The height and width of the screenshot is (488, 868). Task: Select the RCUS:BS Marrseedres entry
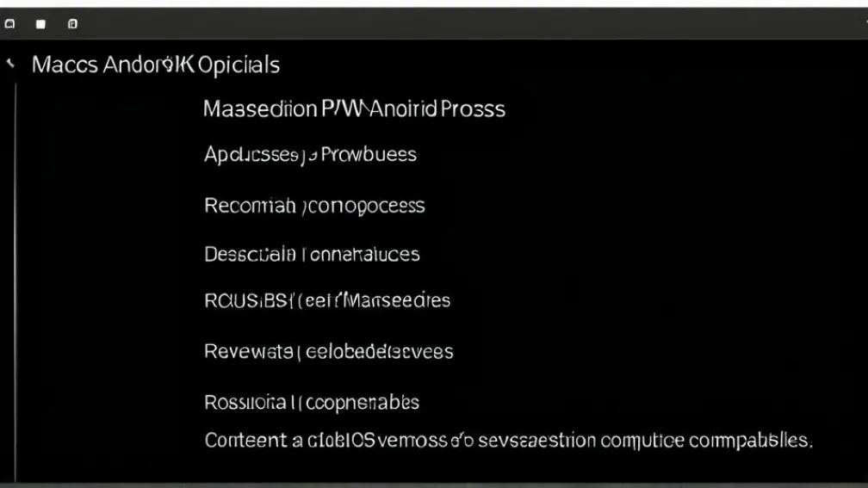coord(327,301)
